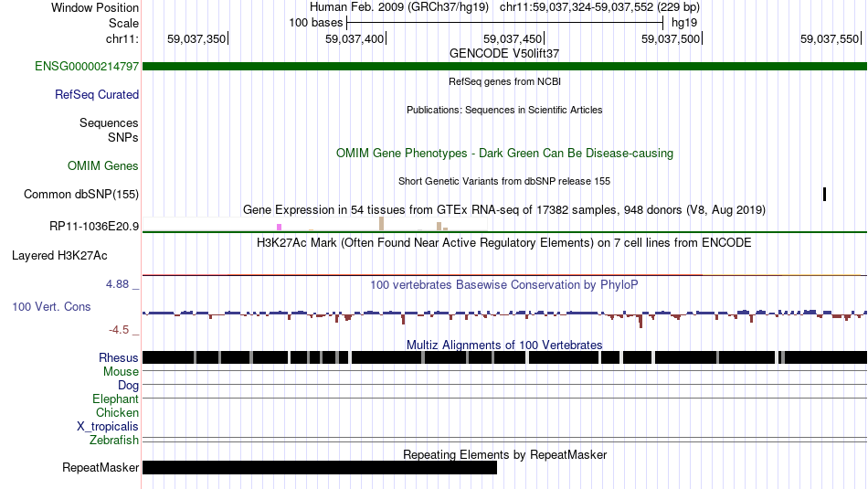Click the SNPs track label
868x489 pixels.
coord(123,137)
